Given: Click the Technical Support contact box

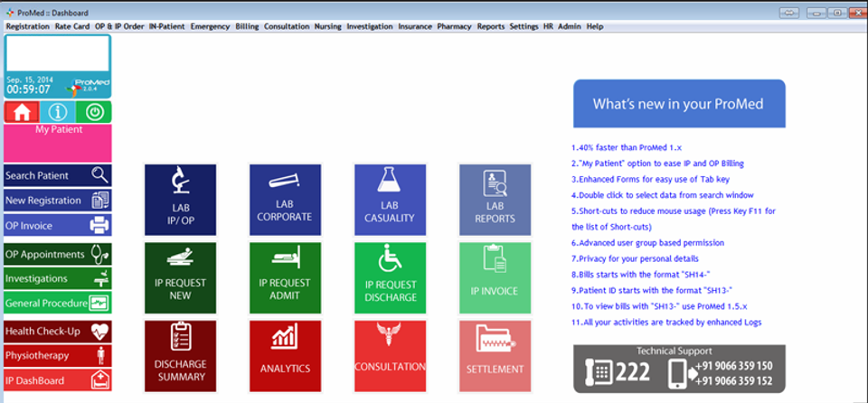Looking at the screenshot, I should tap(679, 369).
